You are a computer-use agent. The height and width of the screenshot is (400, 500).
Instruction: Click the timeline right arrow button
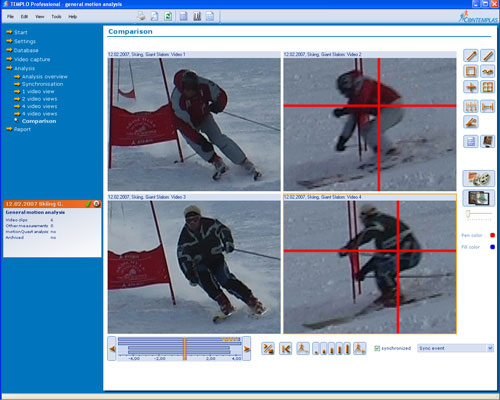[x=247, y=349]
